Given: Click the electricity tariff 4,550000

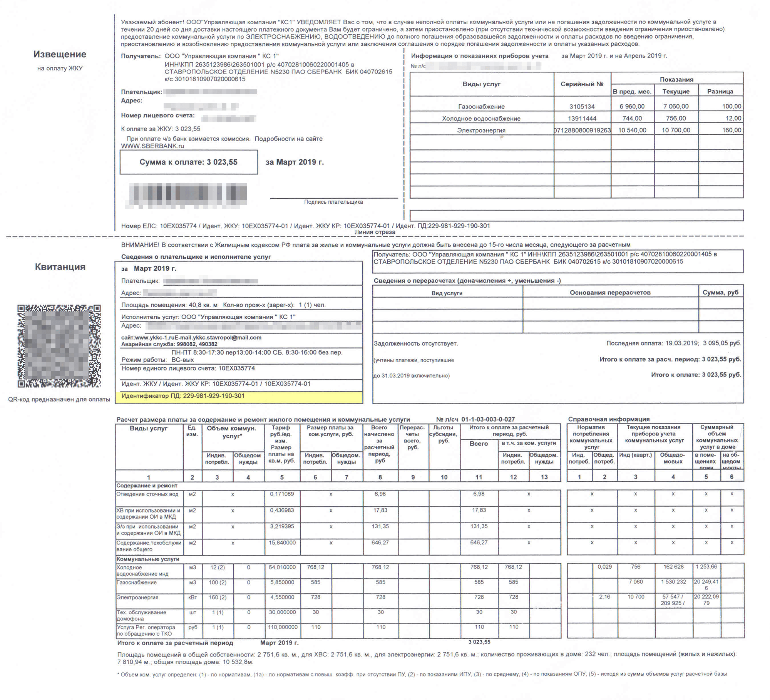Looking at the screenshot, I should [283, 597].
